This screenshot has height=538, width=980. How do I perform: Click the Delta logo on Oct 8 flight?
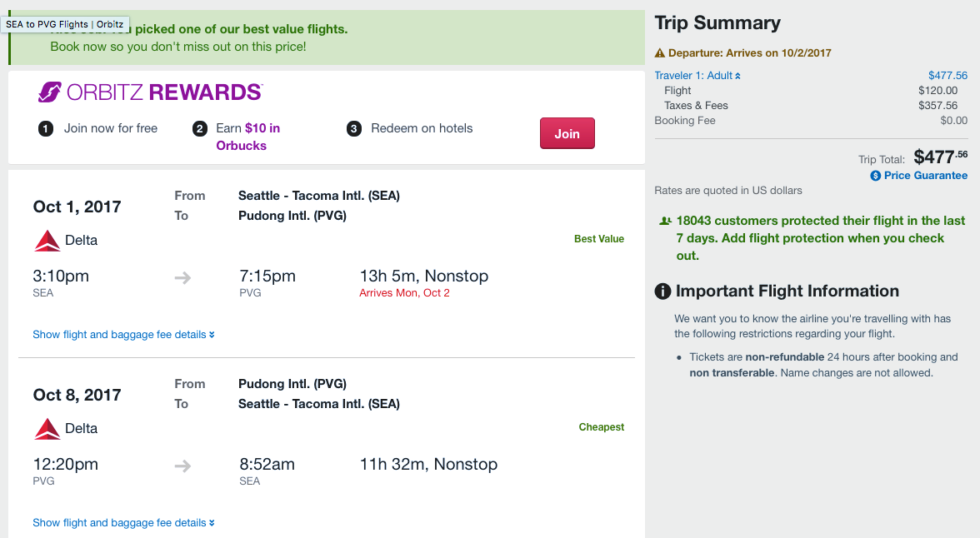[47, 429]
